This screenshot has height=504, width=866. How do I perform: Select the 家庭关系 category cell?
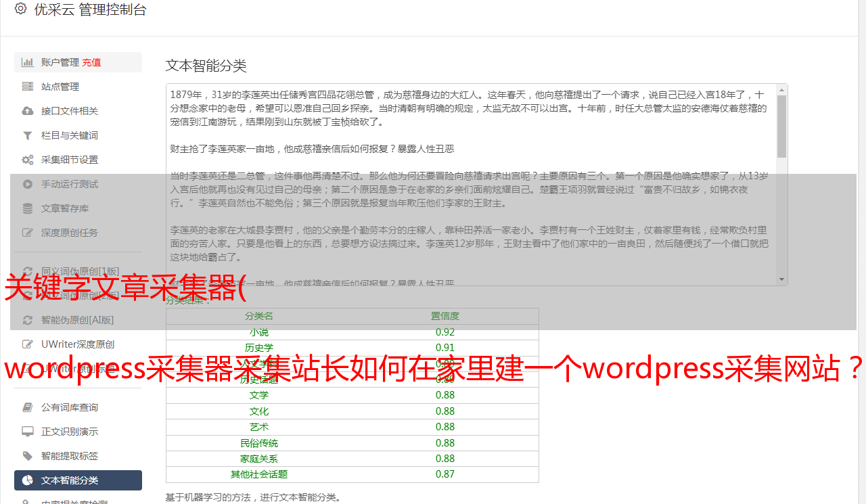259,459
